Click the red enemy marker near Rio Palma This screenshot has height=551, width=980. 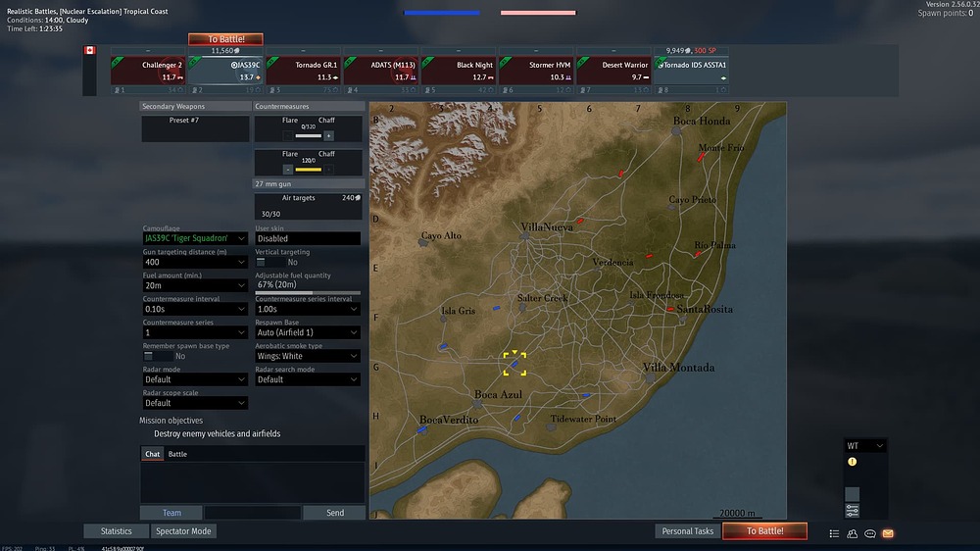click(x=698, y=254)
